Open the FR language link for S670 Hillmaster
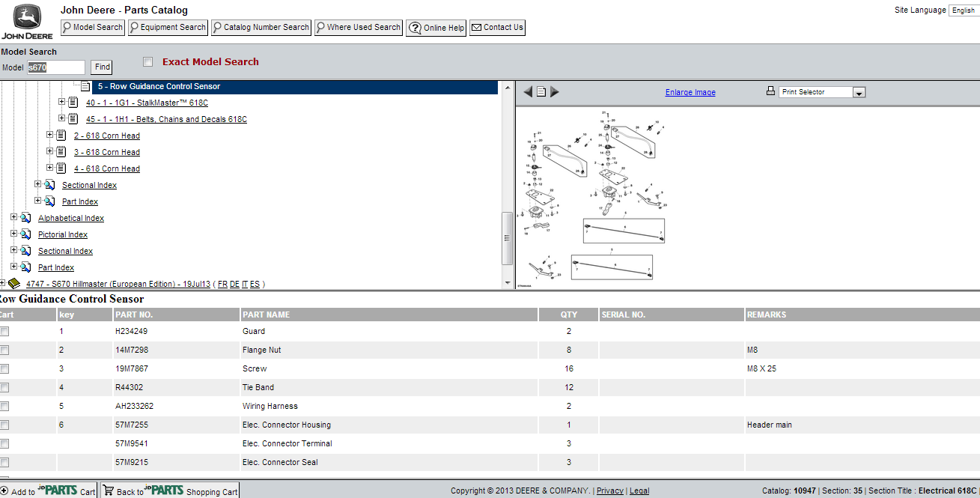Viewport: 980px width, 498px height. tap(223, 285)
